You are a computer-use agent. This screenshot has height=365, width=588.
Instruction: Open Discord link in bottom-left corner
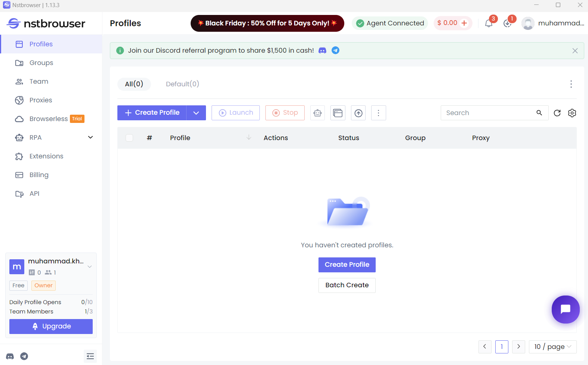tap(10, 356)
